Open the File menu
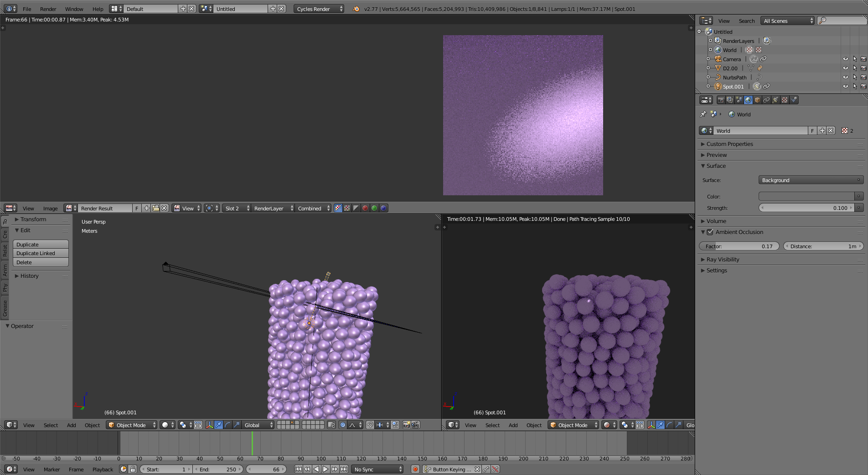Image resolution: width=868 pixels, height=475 pixels. coord(27,9)
